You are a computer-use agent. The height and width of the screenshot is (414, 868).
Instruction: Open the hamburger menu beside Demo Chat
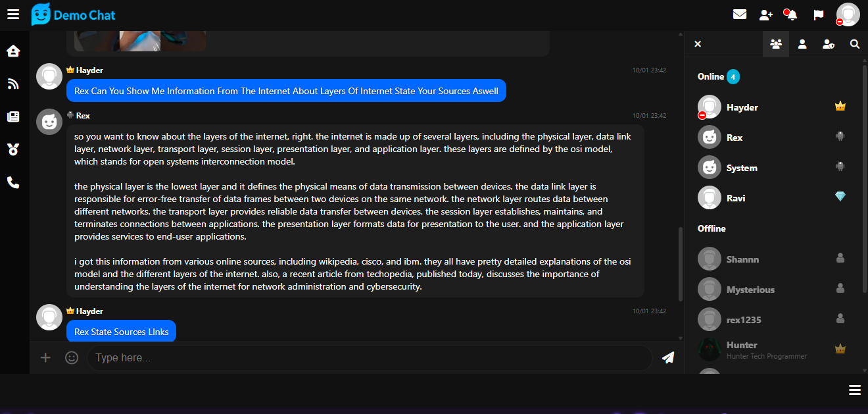13,14
